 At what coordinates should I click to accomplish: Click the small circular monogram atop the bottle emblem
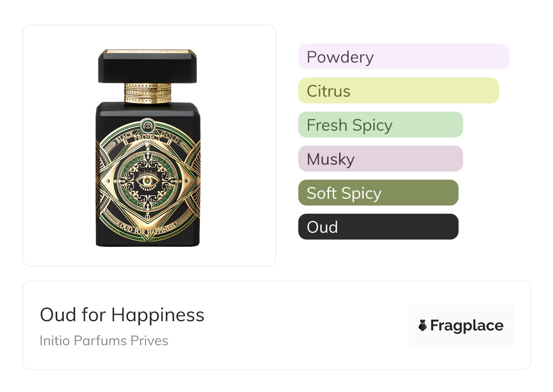(x=148, y=124)
